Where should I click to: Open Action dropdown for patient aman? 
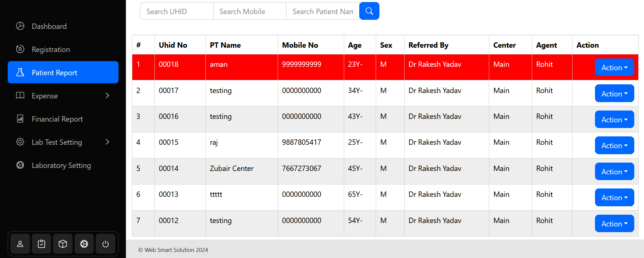[614, 67]
